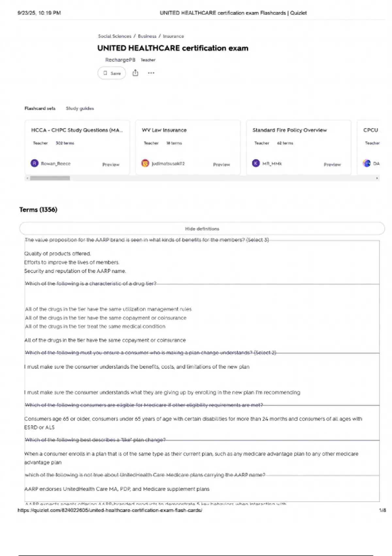Viewport: 392px width, 556px height.
Task: Click the share icon
Action: [x=135, y=73]
